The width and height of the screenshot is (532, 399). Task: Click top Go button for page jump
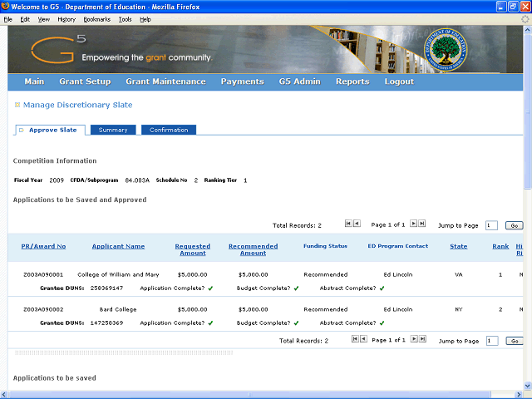click(x=515, y=225)
